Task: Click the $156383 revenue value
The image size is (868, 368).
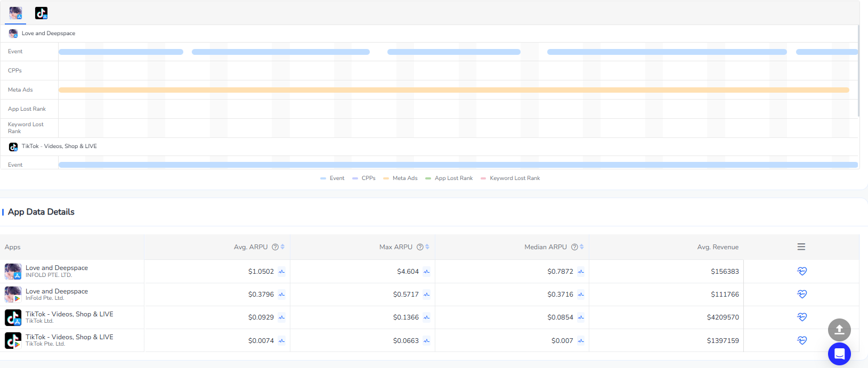Action: 725,272
